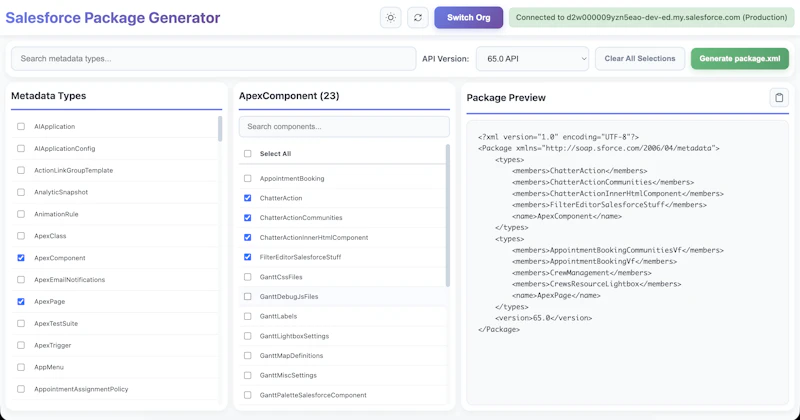Uncheck the ChatterActionInnerHtmlComponent checkbox
Screen dimensions: 800x420
247,237
